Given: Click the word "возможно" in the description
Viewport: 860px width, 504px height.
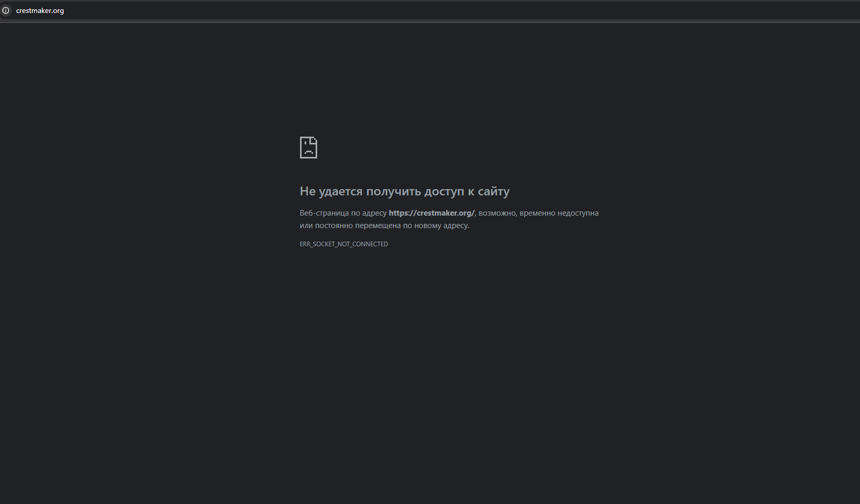Looking at the screenshot, I should (497, 213).
